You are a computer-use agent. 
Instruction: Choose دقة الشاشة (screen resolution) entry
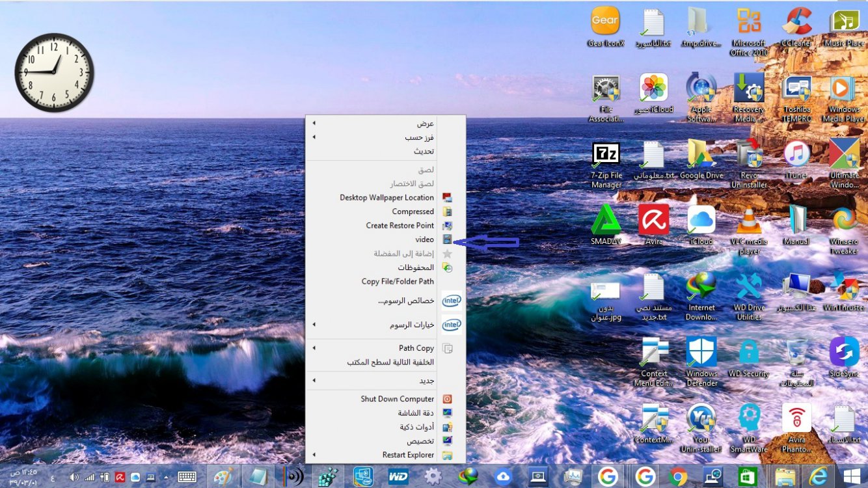pyautogui.click(x=385, y=413)
